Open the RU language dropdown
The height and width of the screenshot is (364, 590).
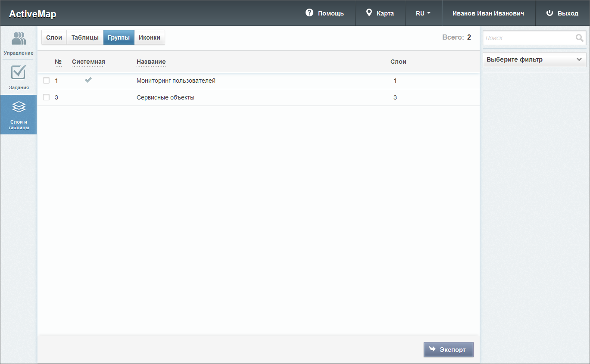[423, 13]
